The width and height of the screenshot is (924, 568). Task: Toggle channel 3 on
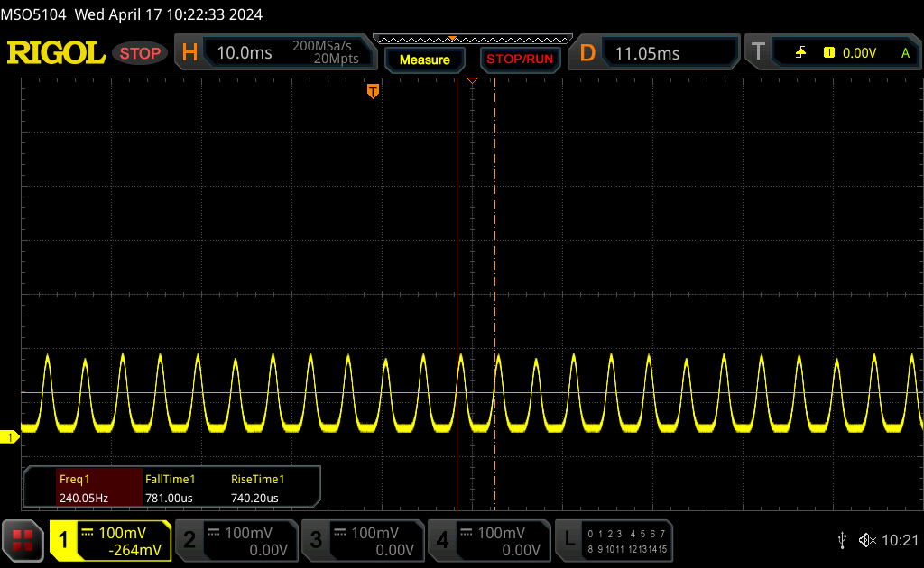316,540
